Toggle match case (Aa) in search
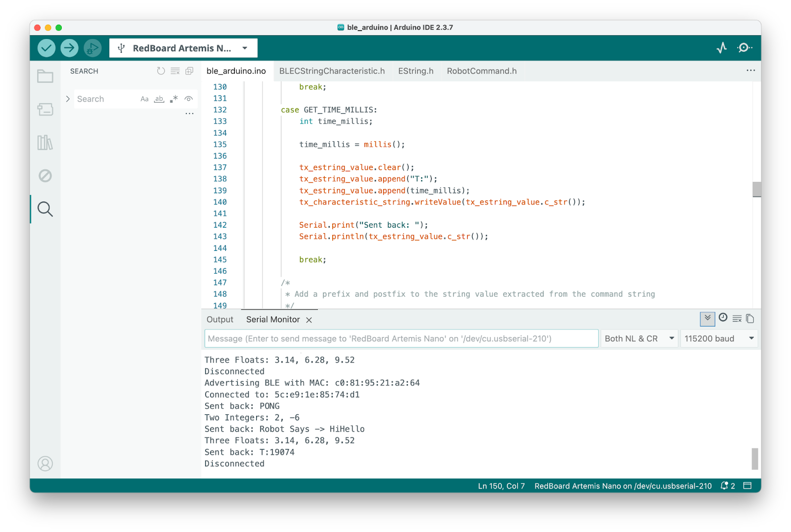Viewport: 791px width, 532px height. tap(144, 99)
